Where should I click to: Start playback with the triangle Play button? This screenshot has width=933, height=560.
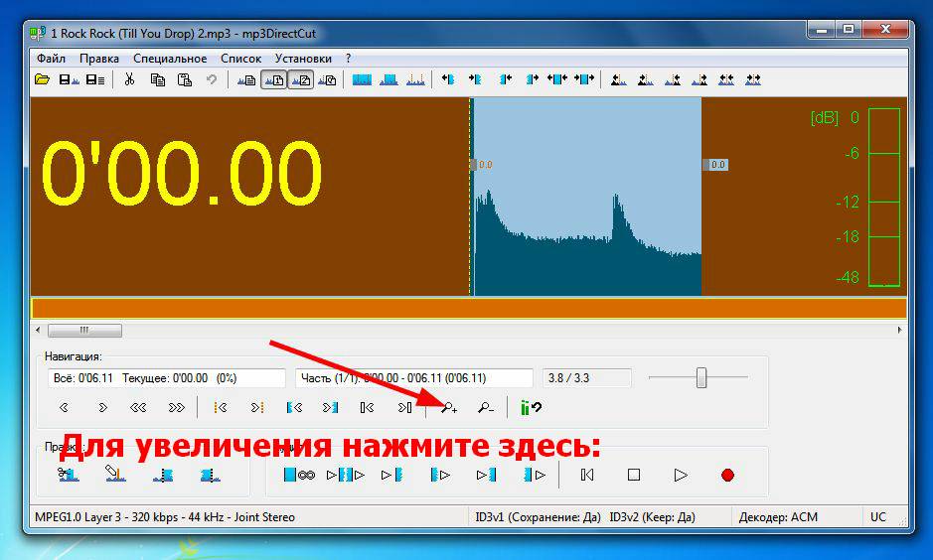tap(681, 475)
